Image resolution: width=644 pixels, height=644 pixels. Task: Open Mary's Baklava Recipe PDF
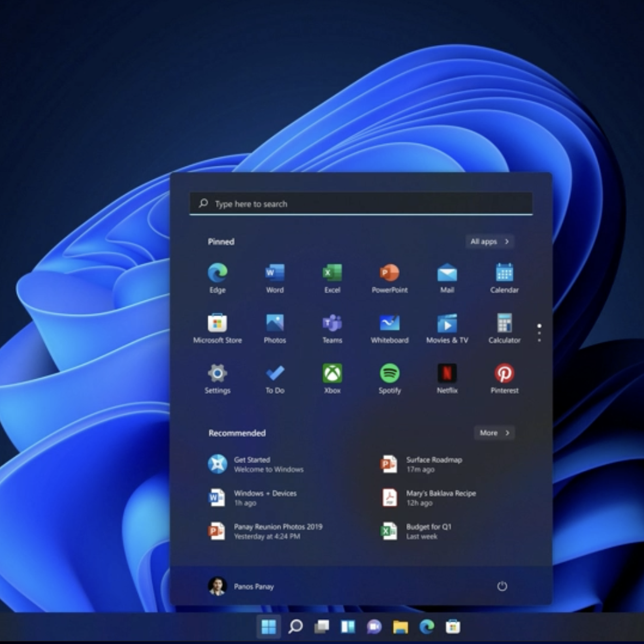441,498
